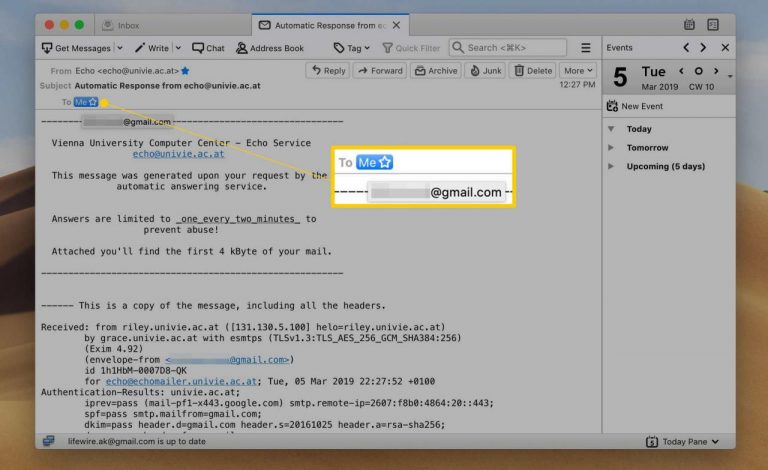Collapse the Today section
Screen dimensions: 768x470
611,129
